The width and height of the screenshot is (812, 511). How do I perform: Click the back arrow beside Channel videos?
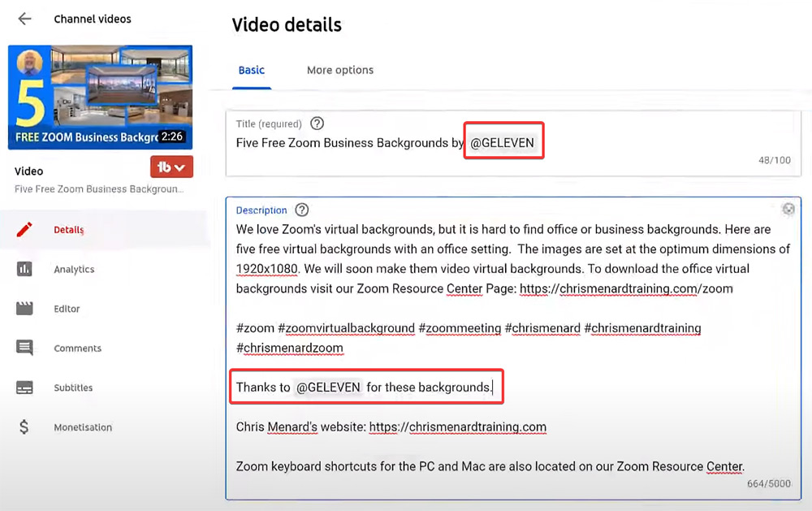tap(24, 19)
